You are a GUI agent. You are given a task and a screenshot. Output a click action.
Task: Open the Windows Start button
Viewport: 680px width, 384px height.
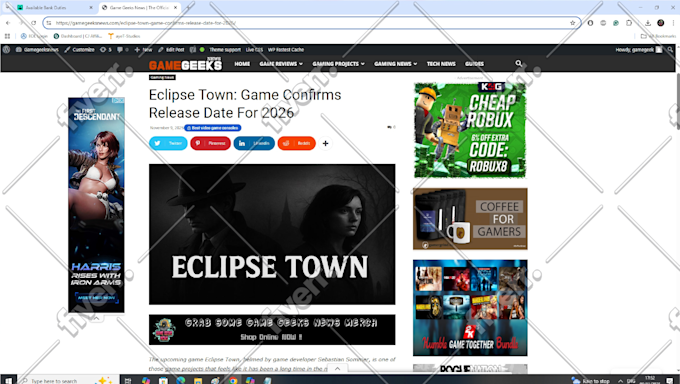pyautogui.click(x=8, y=381)
